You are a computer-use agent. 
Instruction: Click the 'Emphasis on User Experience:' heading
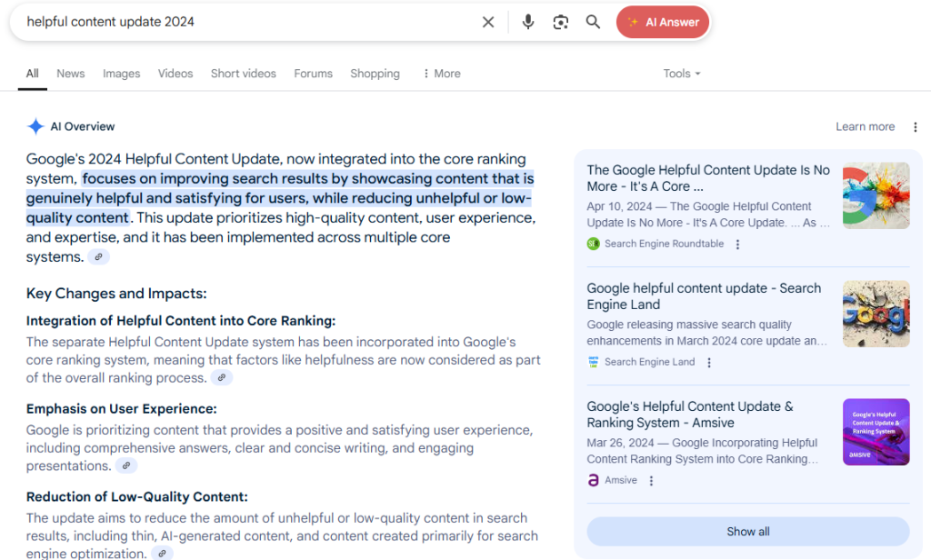pos(121,408)
